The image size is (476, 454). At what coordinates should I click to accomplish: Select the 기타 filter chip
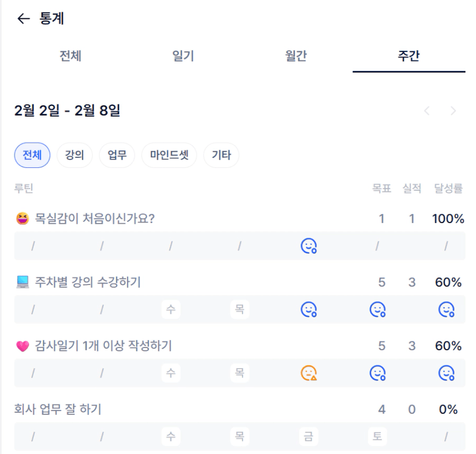(221, 155)
